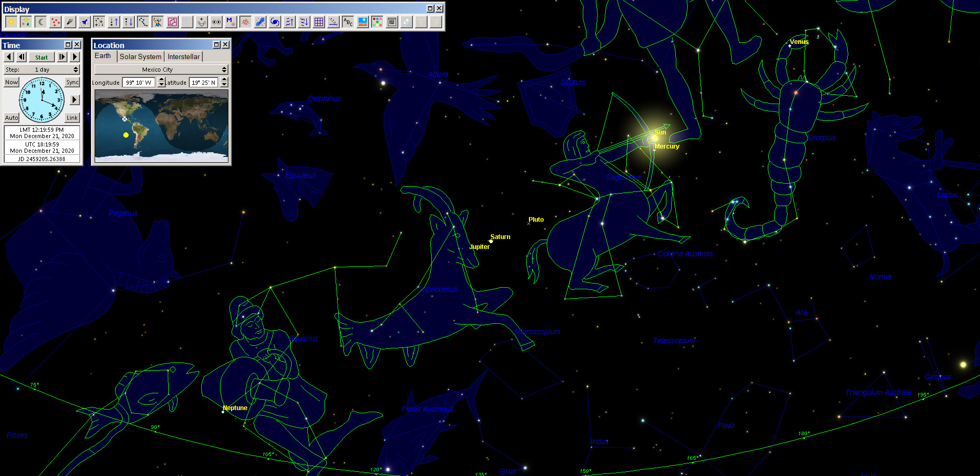Click the greyed telescope icon
The height and width of the screenshot is (476, 980).
pos(406,22)
